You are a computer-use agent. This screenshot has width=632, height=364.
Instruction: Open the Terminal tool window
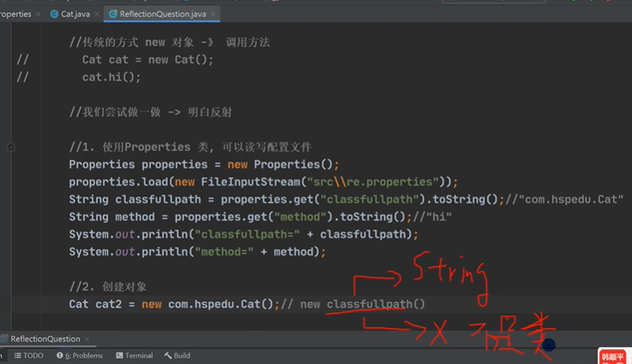point(134,355)
